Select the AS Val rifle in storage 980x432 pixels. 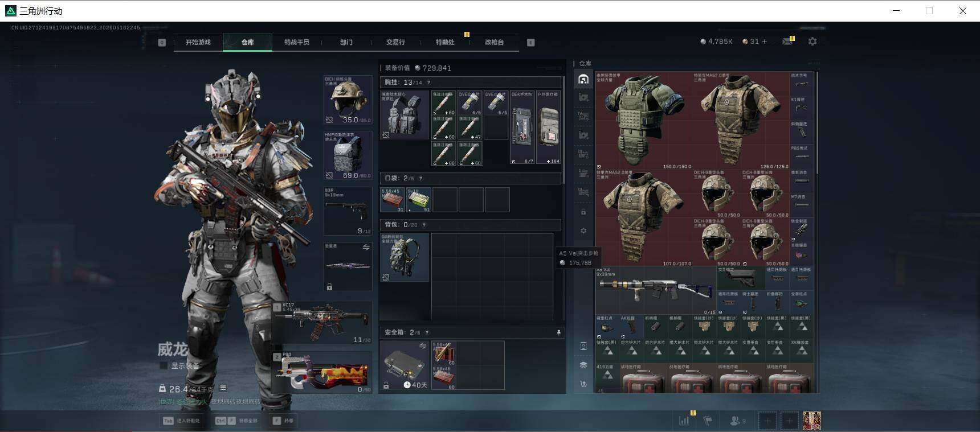[x=656, y=291]
